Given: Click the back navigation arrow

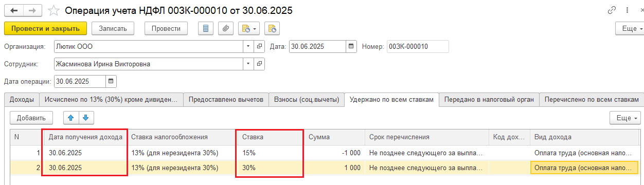Looking at the screenshot, I should point(13,10).
